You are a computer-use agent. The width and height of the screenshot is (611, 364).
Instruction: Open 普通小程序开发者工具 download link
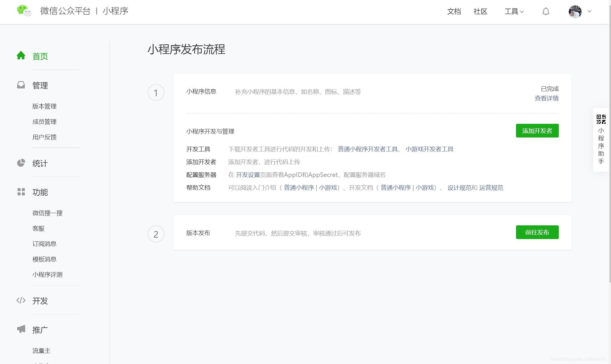click(x=368, y=149)
